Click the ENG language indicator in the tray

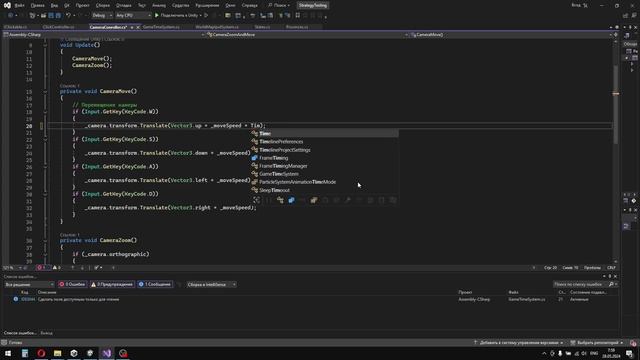click(594, 353)
